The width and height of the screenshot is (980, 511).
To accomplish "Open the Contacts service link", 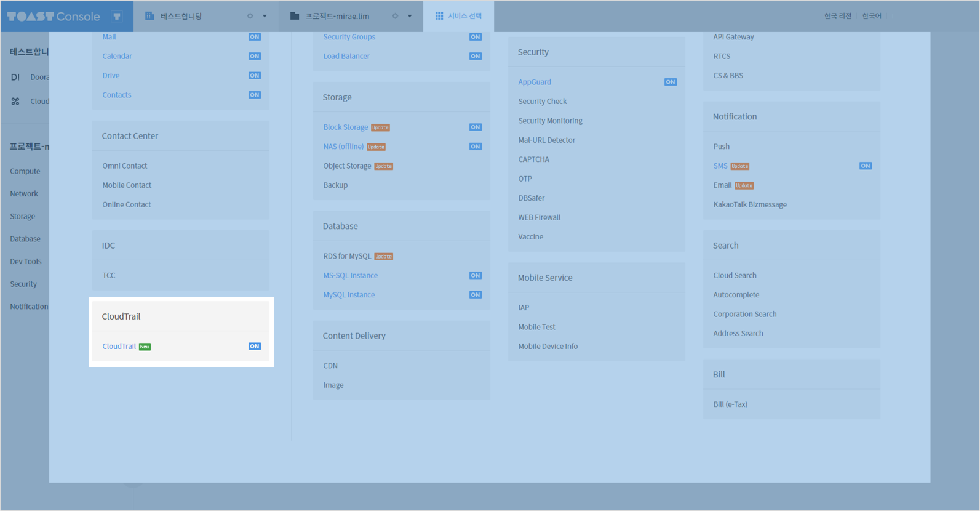I will click(x=117, y=95).
